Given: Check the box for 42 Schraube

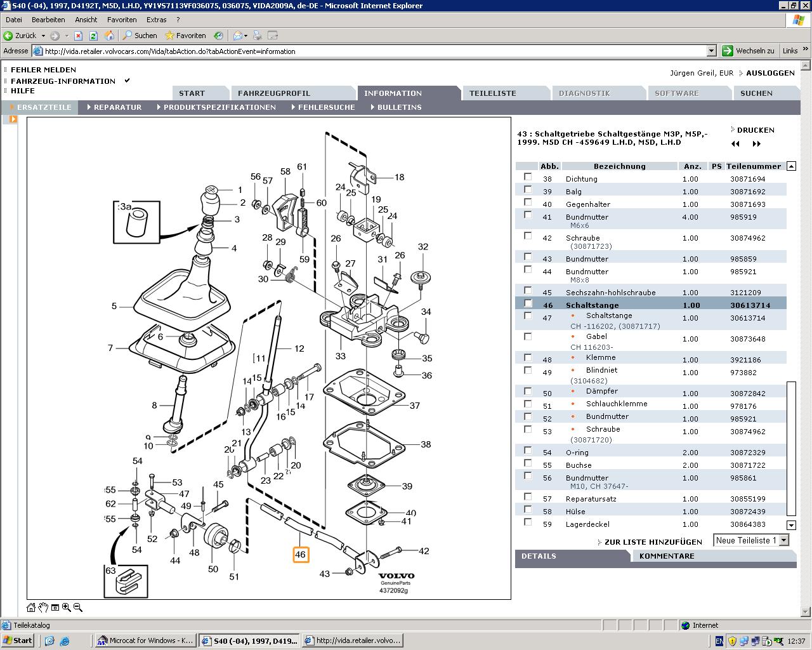Looking at the screenshot, I should pos(528,235).
